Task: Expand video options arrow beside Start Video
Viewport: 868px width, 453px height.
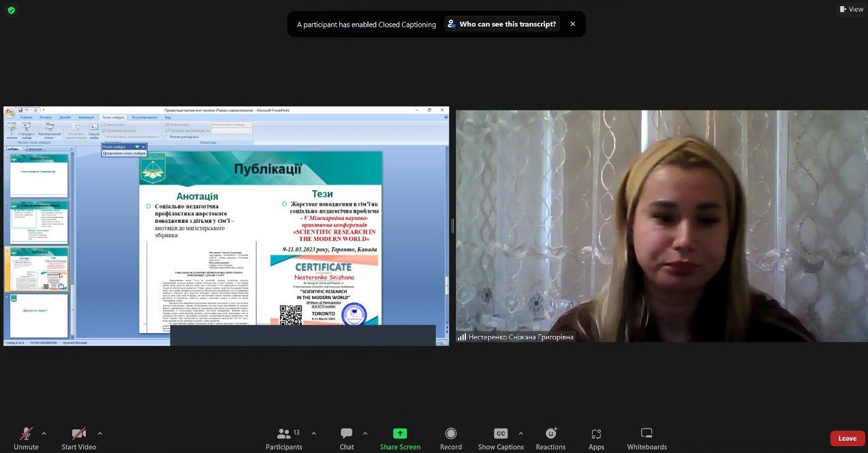Action: coord(99,433)
